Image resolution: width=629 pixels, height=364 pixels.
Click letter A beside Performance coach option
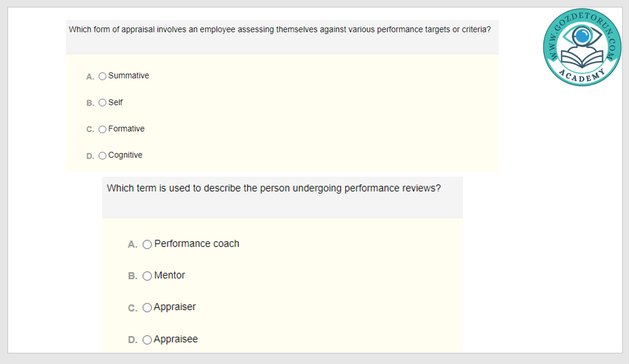(x=133, y=245)
